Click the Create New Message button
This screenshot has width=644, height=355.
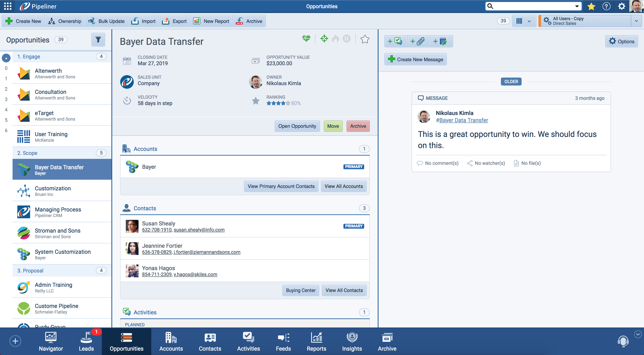(415, 59)
